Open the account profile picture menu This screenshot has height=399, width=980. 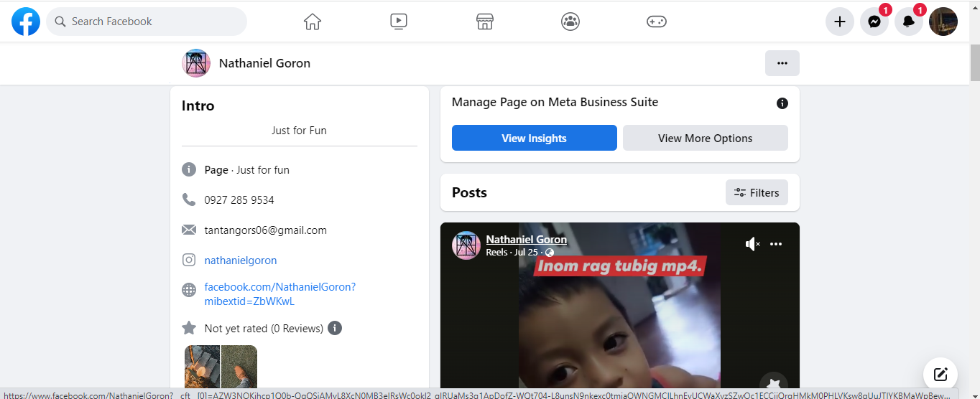(943, 22)
